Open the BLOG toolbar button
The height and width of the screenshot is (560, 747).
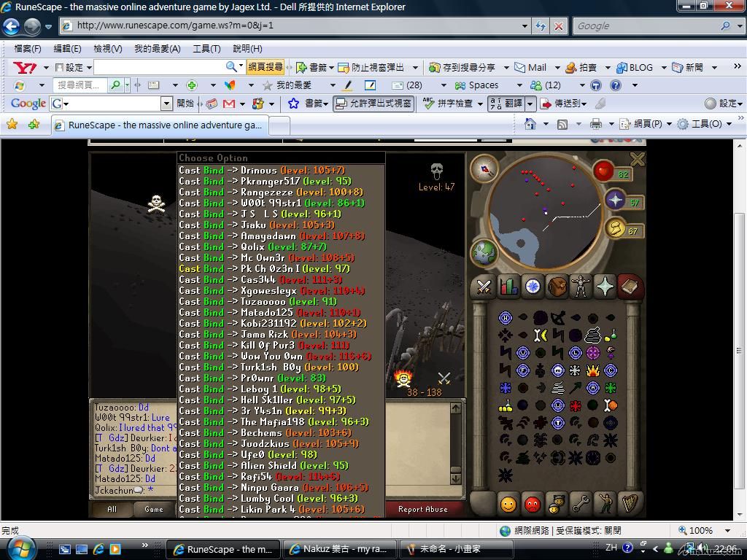click(x=635, y=67)
